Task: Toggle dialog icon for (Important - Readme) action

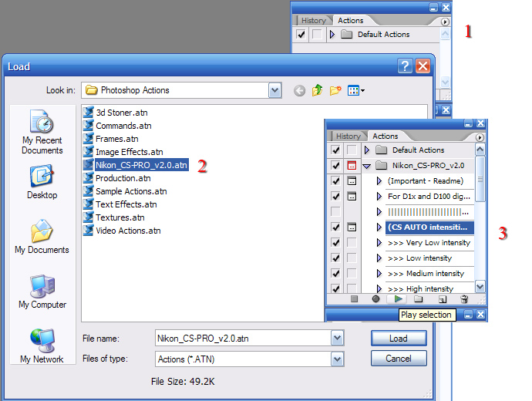Action: pos(352,180)
